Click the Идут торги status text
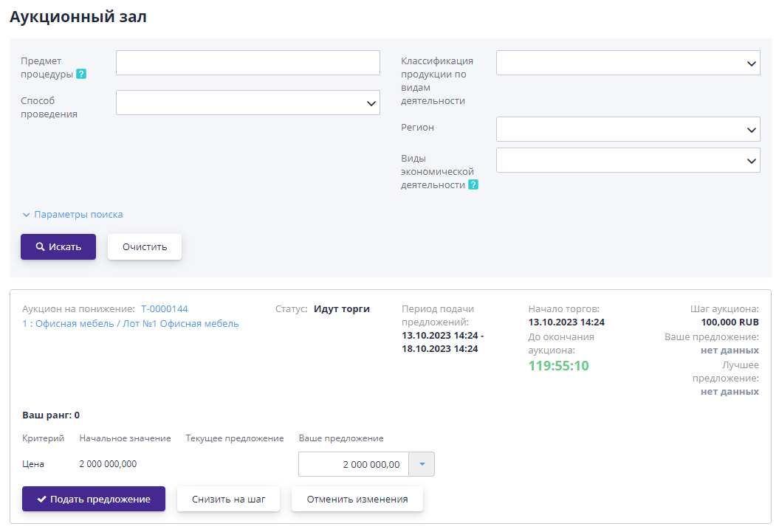Screen dimensions: 776x532 coord(342,309)
